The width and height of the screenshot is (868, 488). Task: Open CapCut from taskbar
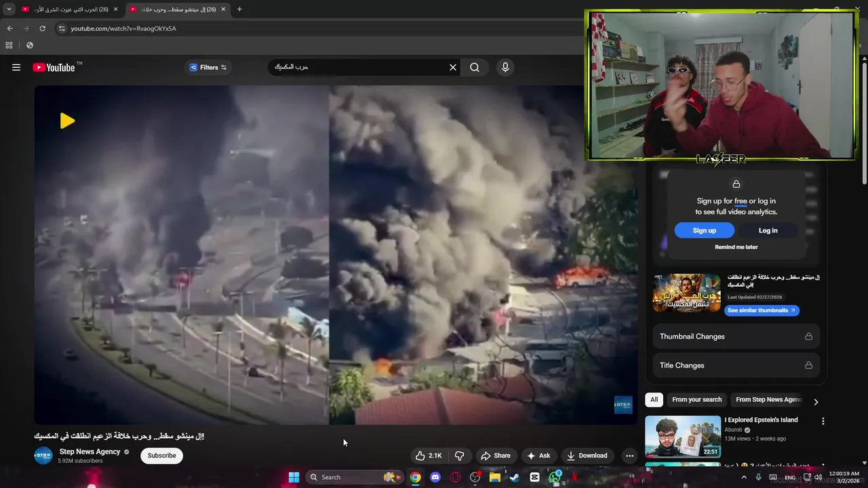(x=534, y=477)
